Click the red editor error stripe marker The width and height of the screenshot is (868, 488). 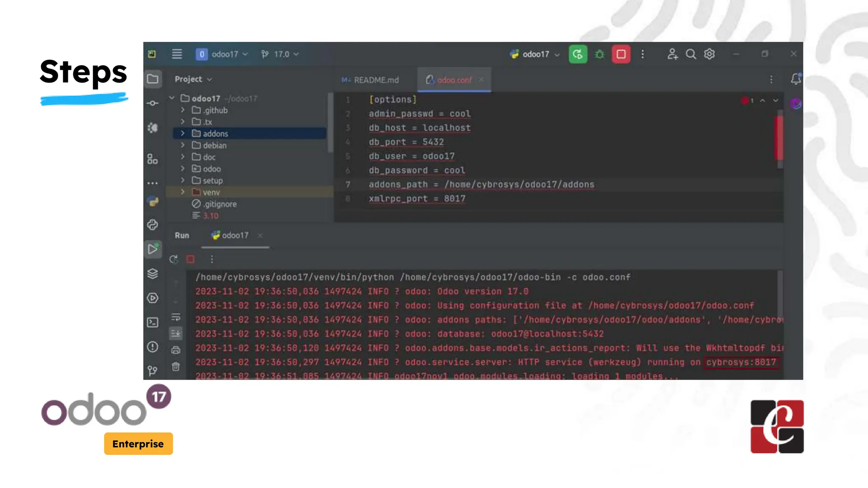779,138
